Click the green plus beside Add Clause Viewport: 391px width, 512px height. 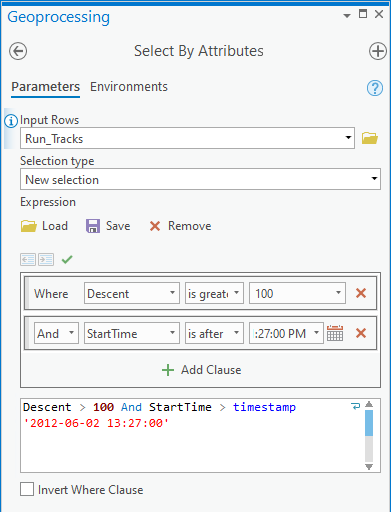(x=168, y=370)
